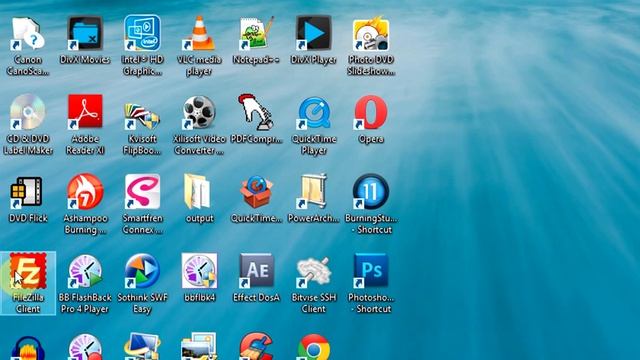Select the QuickTime Player icon
Viewport: 640px width, 360px height.
[x=313, y=113]
